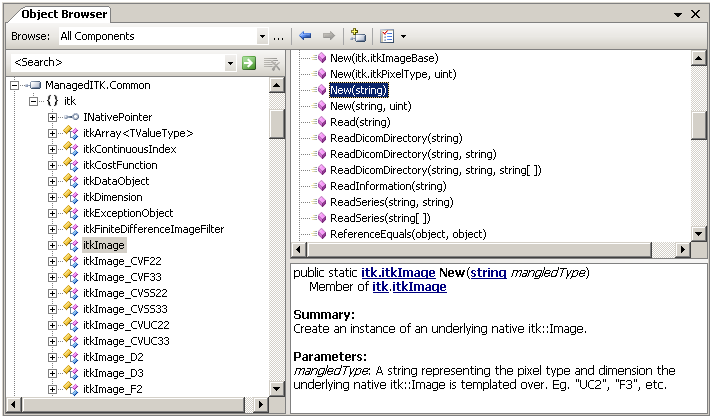This screenshot has height=420, width=712.
Task: Click the green Search go button
Action: coord(249,63)
